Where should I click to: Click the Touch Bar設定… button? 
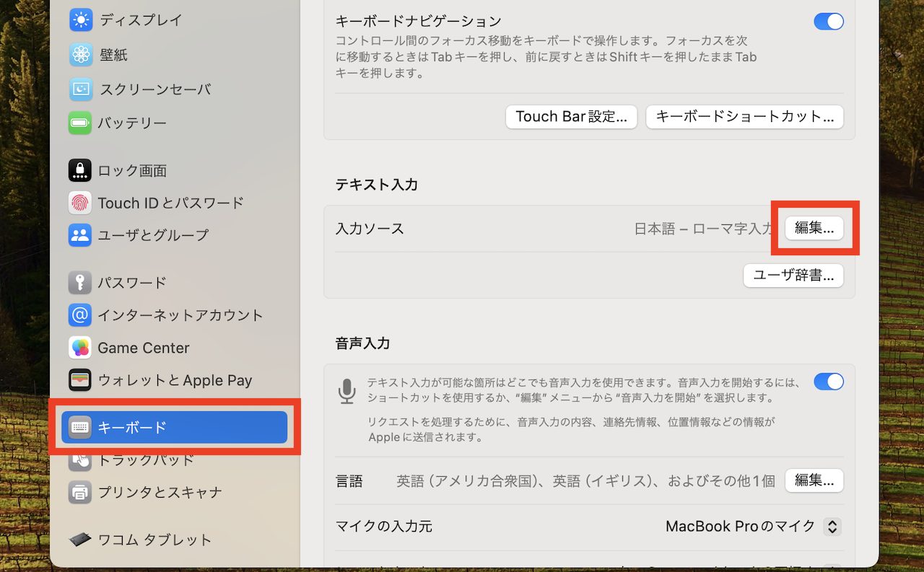(x=572, y=117)
